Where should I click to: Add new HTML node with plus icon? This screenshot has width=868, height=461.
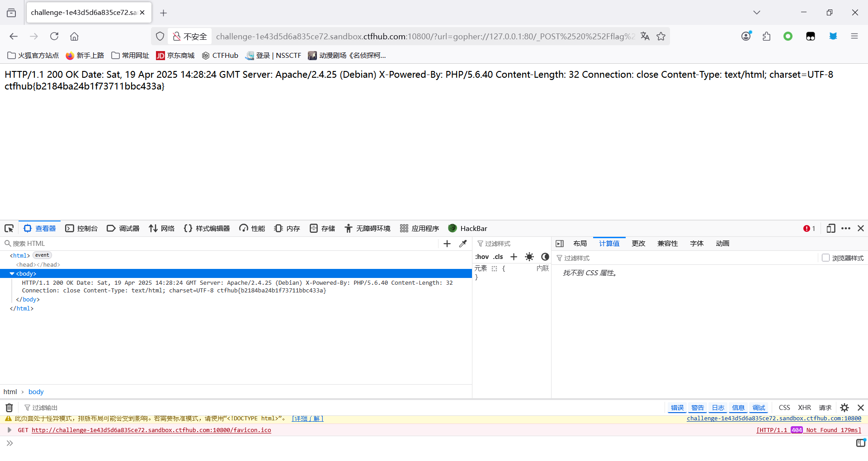[x=447, y=244]
